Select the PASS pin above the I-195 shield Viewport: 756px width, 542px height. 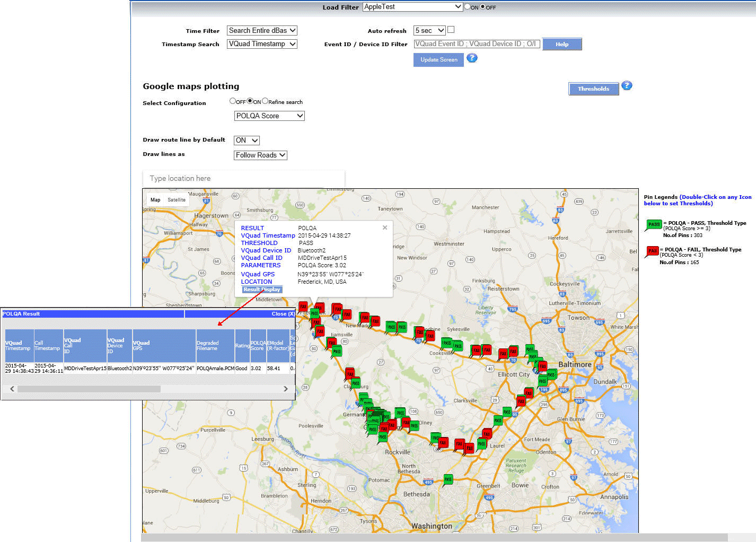click(542, 381)
